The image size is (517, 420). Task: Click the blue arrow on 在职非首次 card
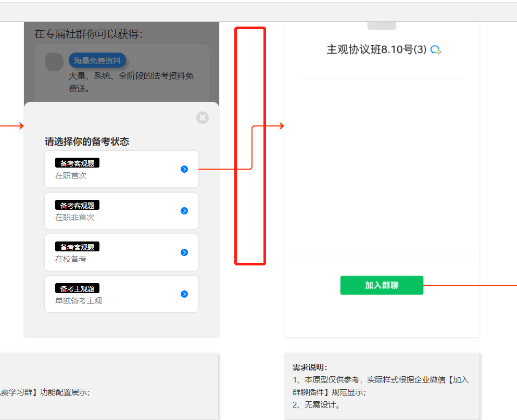click(184, 211)
